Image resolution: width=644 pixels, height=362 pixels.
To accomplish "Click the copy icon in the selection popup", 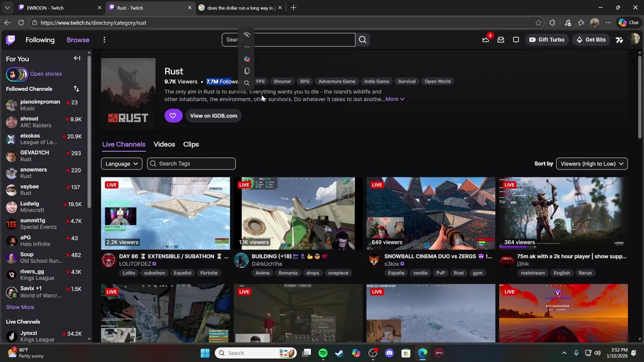I will click(247, 71).
